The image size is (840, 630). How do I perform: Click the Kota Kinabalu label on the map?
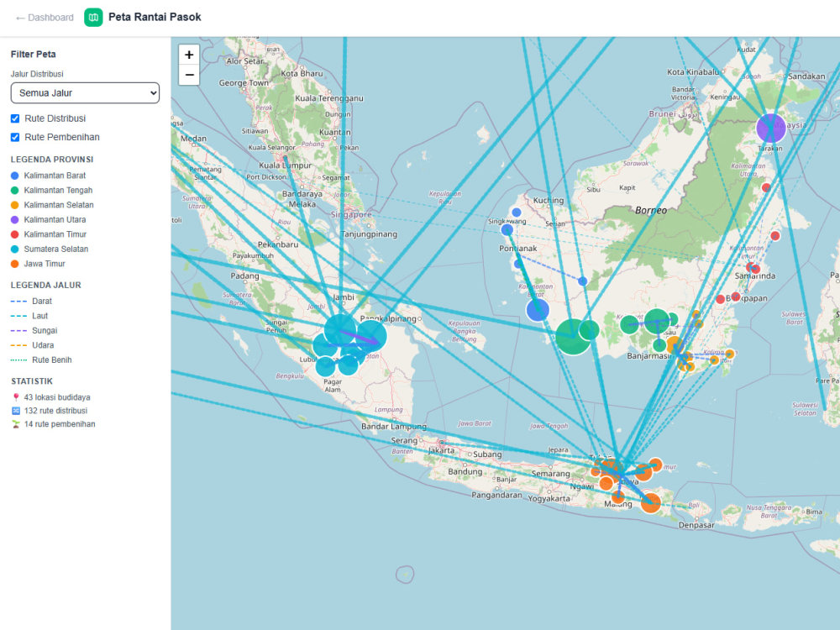pyautogui.click(x=693, y=71)
